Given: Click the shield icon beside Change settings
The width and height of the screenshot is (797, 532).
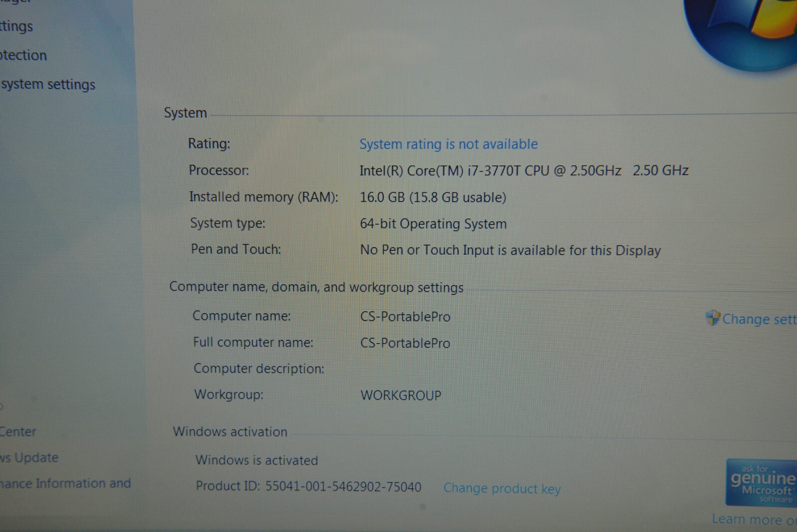Looking at the screenshot, I should [713, 318].
